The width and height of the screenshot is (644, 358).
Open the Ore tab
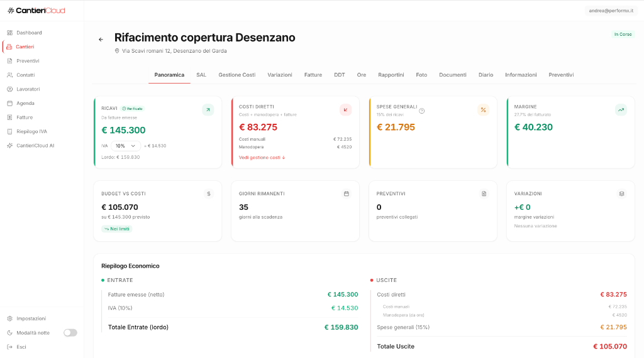click(x=362, y=75)
